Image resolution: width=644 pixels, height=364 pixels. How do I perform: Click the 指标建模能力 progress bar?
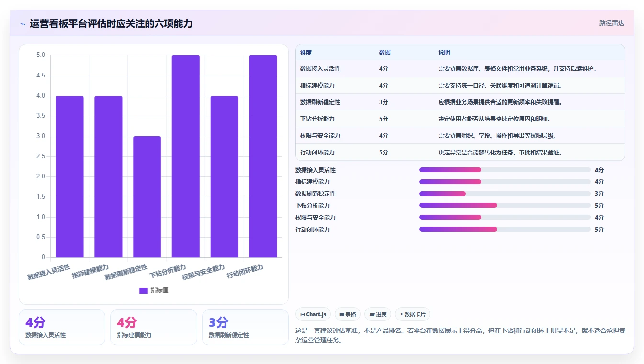pos(505,182)
